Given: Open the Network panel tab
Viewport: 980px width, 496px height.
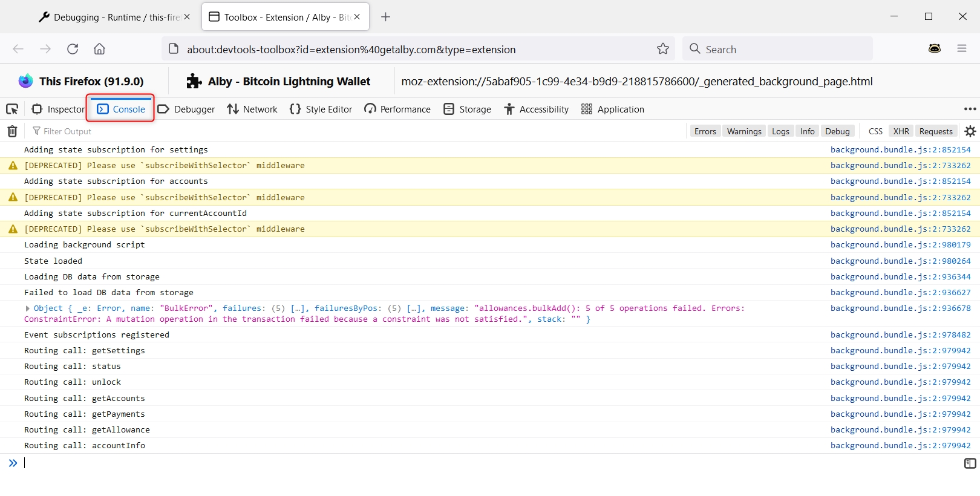Looking at the screenshot, I should tap(252, 109).
